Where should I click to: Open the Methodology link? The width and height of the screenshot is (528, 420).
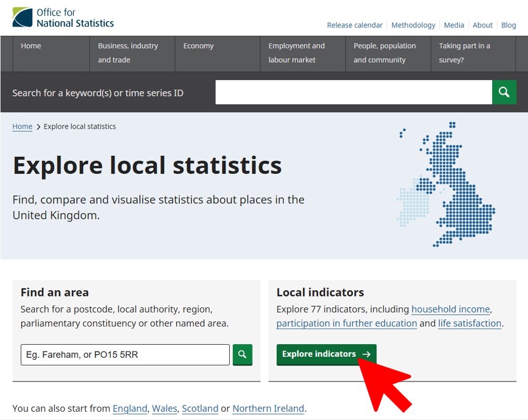pyautogui.click(x=413, y=25)
